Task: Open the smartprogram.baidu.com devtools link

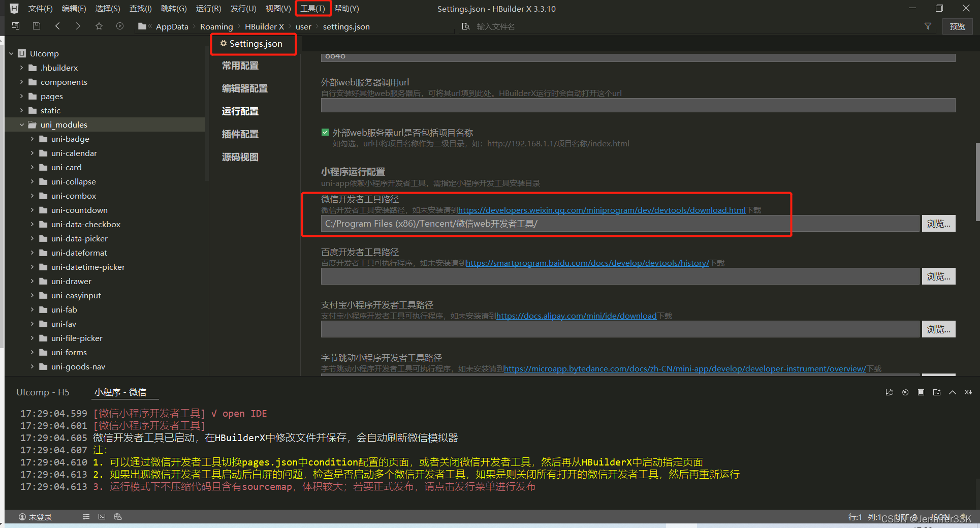Action: [x=587, y=263]
